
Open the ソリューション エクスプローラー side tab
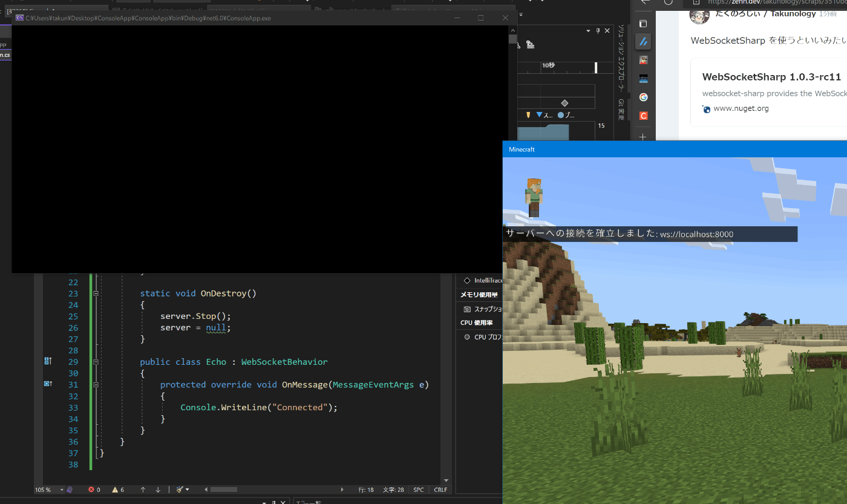pos(621,58)
